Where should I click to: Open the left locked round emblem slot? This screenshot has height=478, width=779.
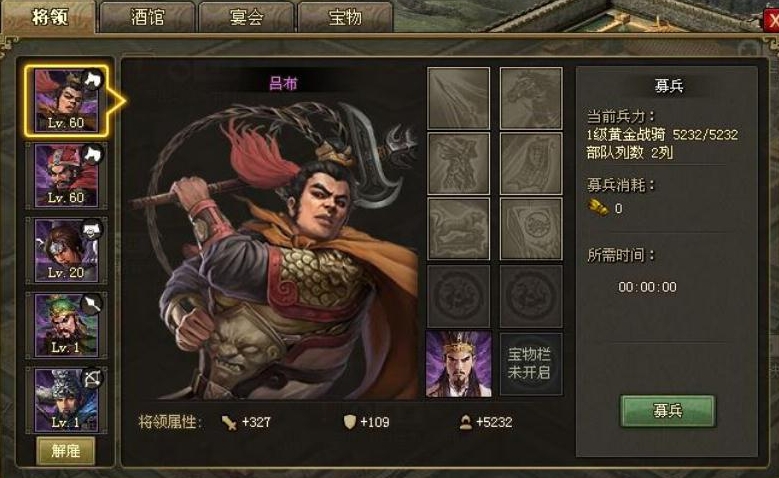(x=459, y=296)
